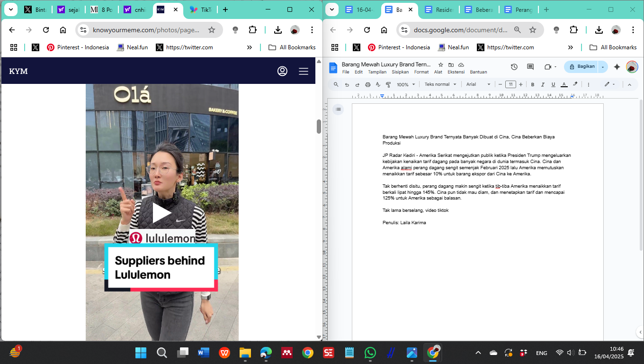Open Docs version history clock icon
Image resolution: width=644 pixels, height=364 pixels.
(x=514, y=67)
